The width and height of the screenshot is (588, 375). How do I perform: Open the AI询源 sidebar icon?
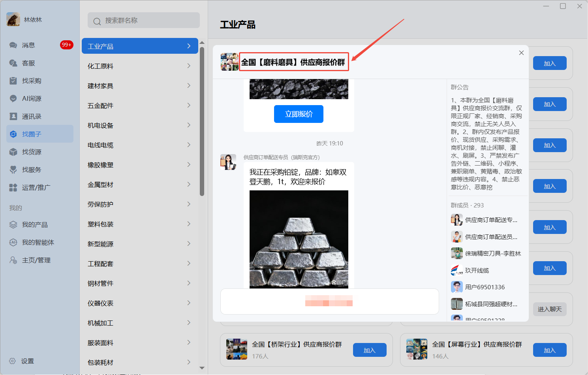point(13,98)
